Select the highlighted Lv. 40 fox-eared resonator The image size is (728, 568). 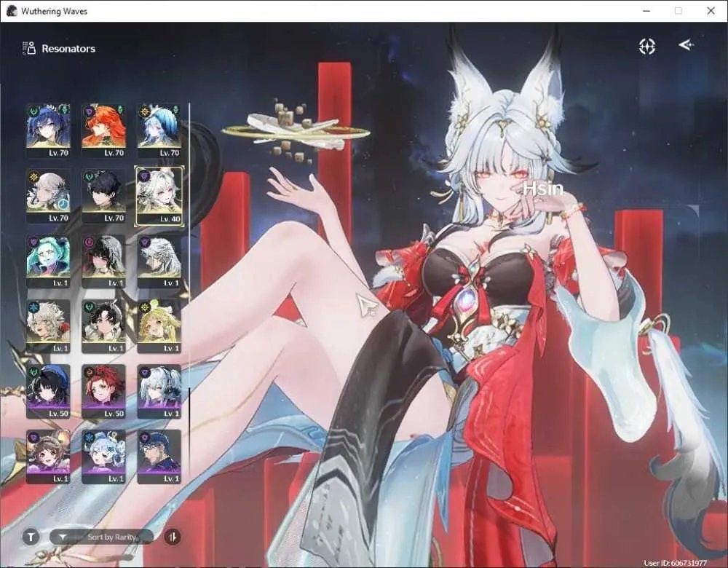click(159, 197)
